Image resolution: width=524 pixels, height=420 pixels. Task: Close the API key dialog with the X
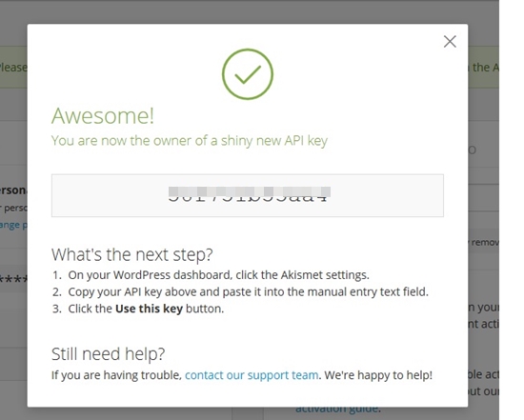coord(450,42)
